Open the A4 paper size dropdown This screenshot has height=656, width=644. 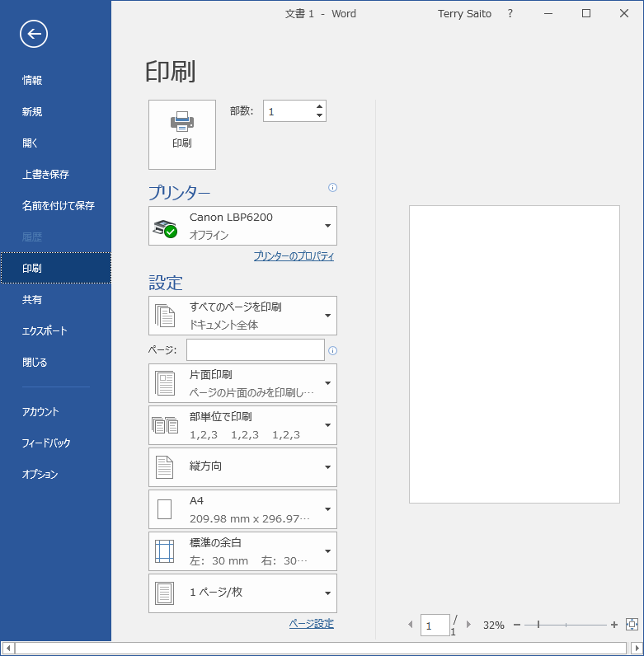tap(243, 509)
